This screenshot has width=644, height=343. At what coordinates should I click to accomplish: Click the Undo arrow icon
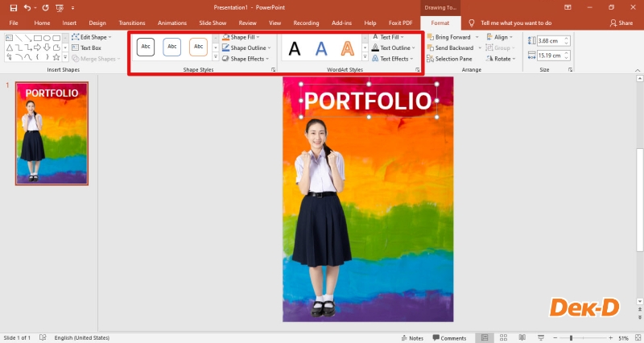[x=28, y=7]
